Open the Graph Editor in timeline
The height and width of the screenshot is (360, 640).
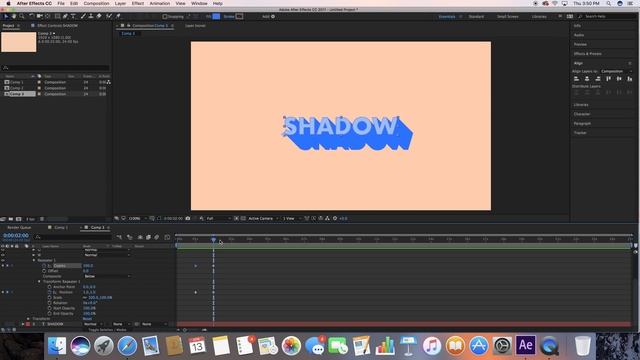pos(167,237)
